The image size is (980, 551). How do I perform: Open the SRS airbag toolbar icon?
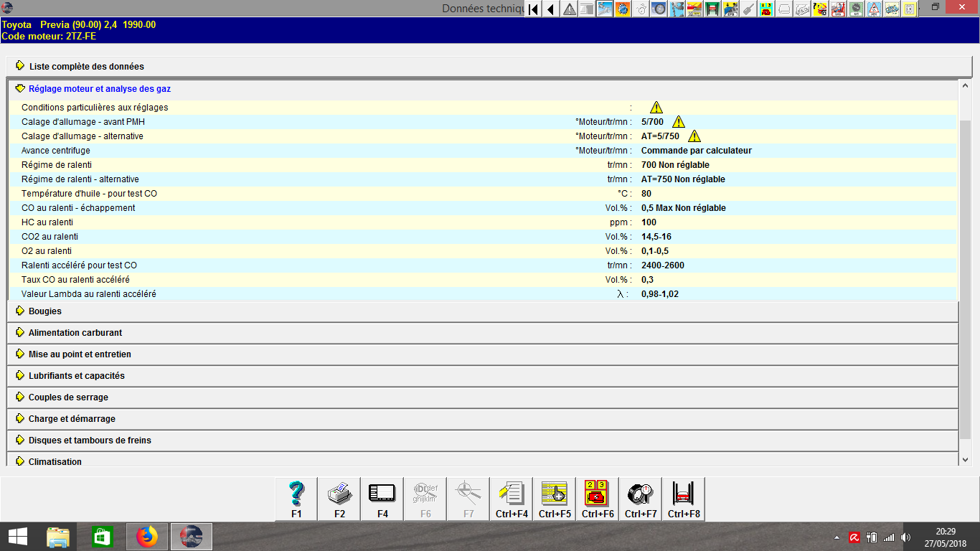click(x=839, y=9)
